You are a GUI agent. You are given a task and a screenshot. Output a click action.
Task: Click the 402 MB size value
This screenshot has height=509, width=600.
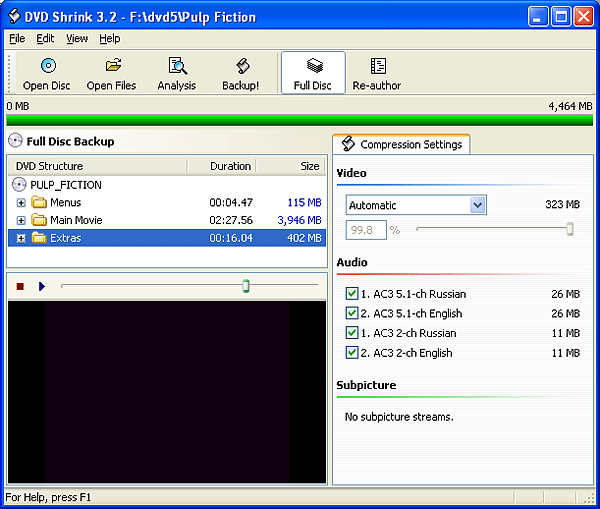(x=304, y=238)
